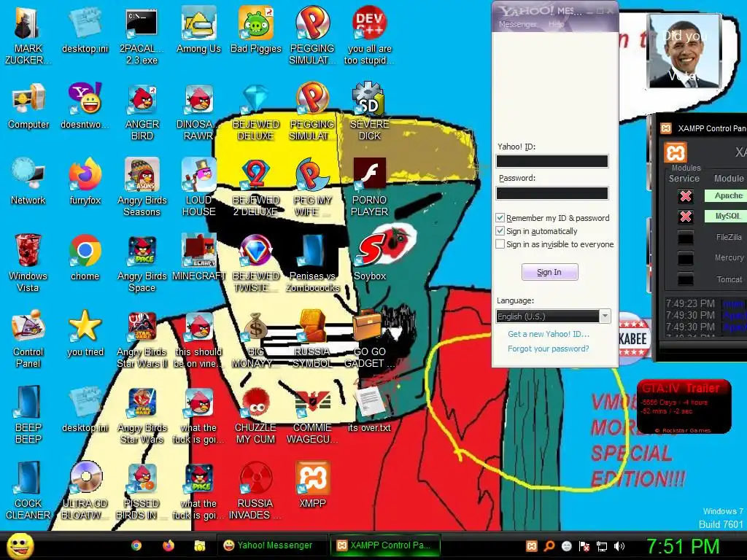Screen dimensions: 747x560
Task: Click the smiley Start button on taskbar
Action: click(20, 545)
